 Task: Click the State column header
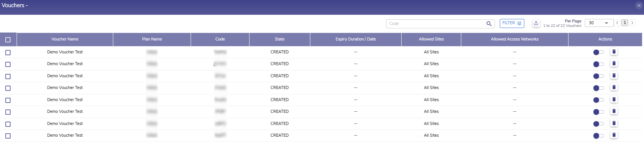(x=280, y=39)
